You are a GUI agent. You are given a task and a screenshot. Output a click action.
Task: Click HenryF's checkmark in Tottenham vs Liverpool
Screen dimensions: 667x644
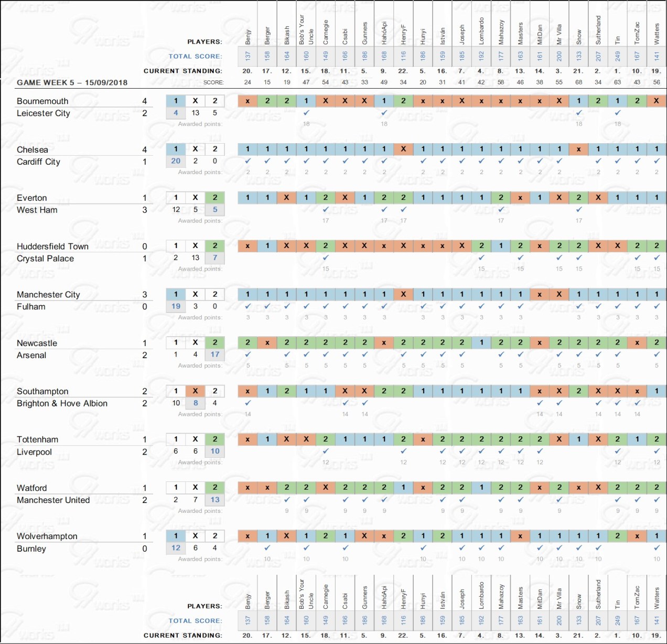click(403, 452)
